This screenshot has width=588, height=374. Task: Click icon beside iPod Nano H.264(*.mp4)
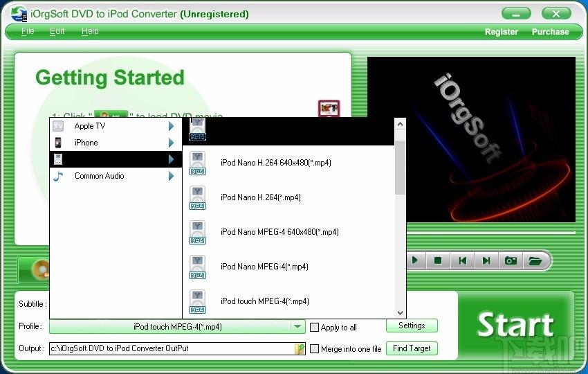click(197, 197)
